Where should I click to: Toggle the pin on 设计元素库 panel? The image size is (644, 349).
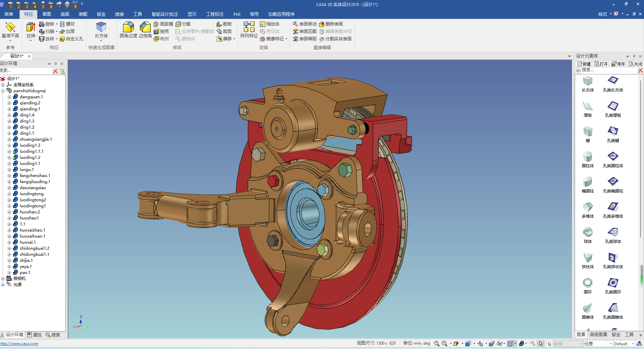coord(634,56)
